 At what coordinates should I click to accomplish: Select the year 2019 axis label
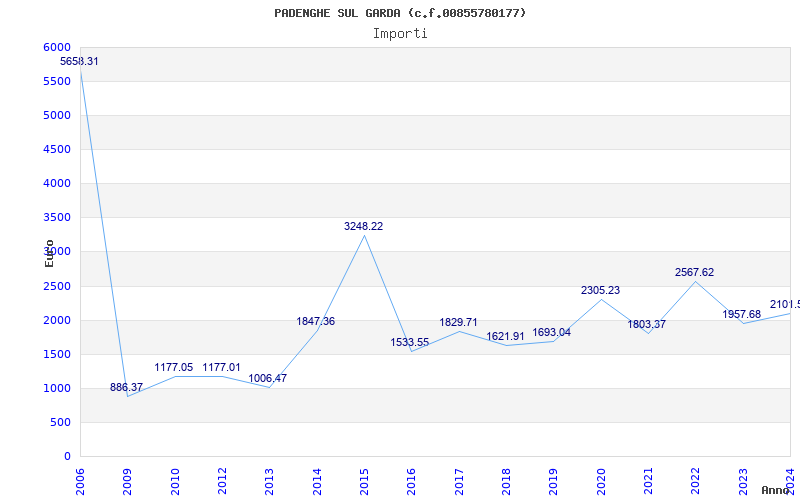pyautogui.click(x=554, y=481)
